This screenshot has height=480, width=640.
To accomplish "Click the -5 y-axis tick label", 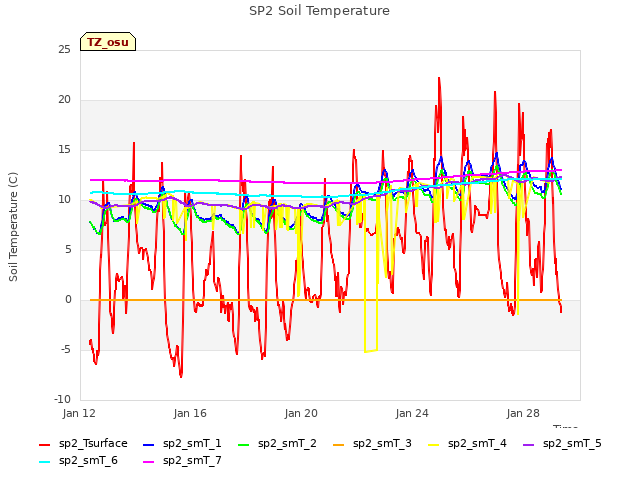I will click(66, 350).
